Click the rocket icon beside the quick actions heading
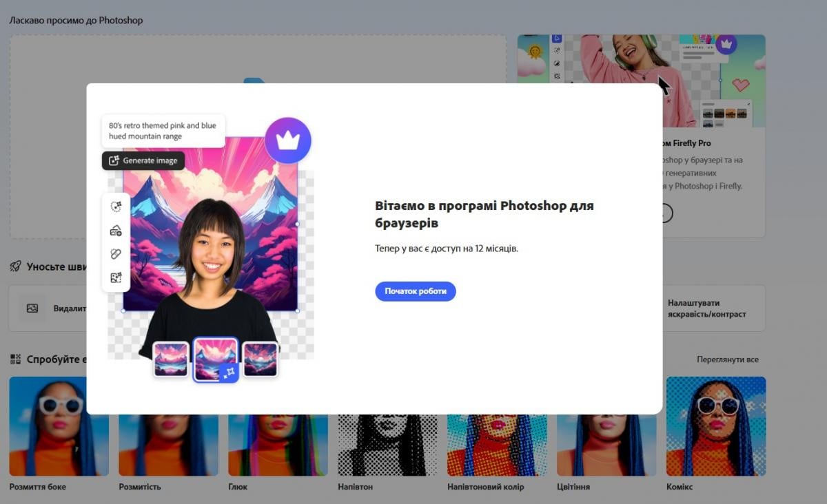Viewport: 827px width, 504px height. tap(15, 266)
